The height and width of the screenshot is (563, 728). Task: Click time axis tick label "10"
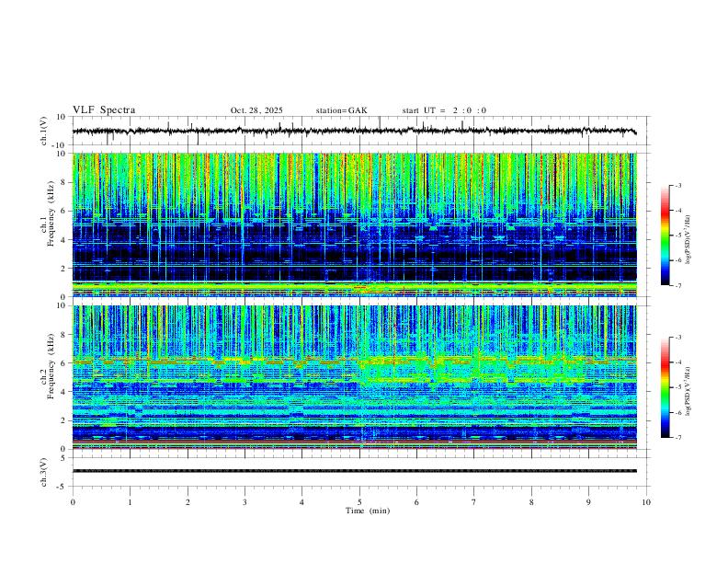click(x=646, y=502)
